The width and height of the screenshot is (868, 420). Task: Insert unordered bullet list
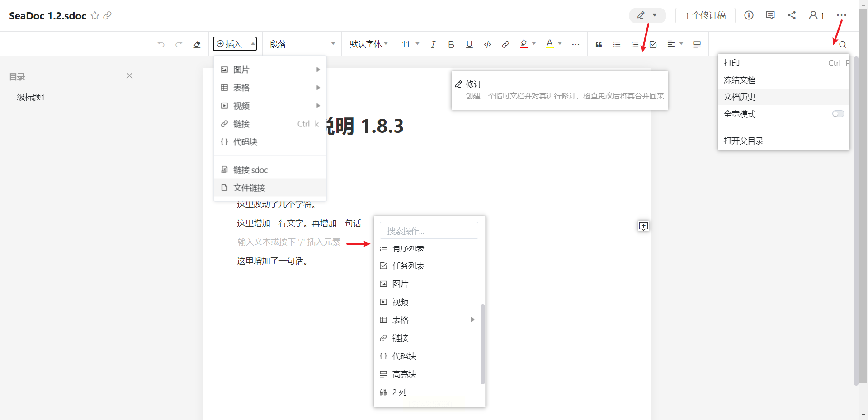pos(617,44)
